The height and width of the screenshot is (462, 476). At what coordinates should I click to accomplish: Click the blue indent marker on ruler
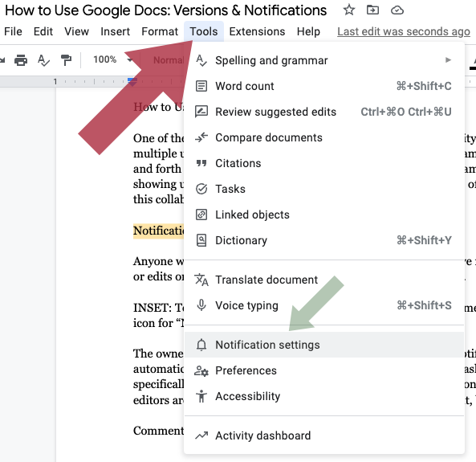click(132, 81)
